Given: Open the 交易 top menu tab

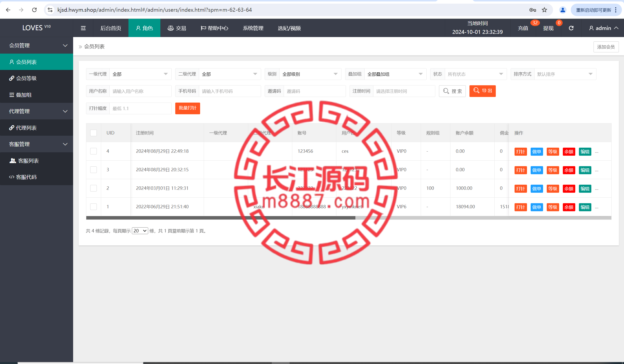Looking at the screenshot, I should pyautogui.click(x=177, y=28).
